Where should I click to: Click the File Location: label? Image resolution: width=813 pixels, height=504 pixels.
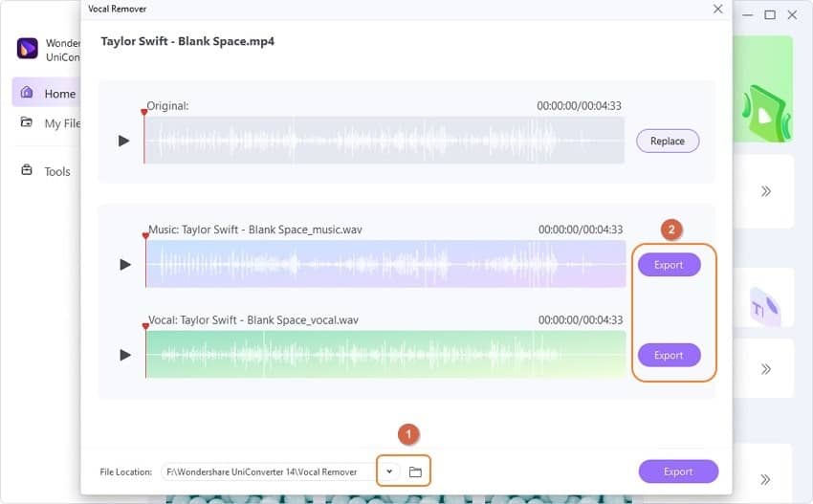click(x=126, y=471)
